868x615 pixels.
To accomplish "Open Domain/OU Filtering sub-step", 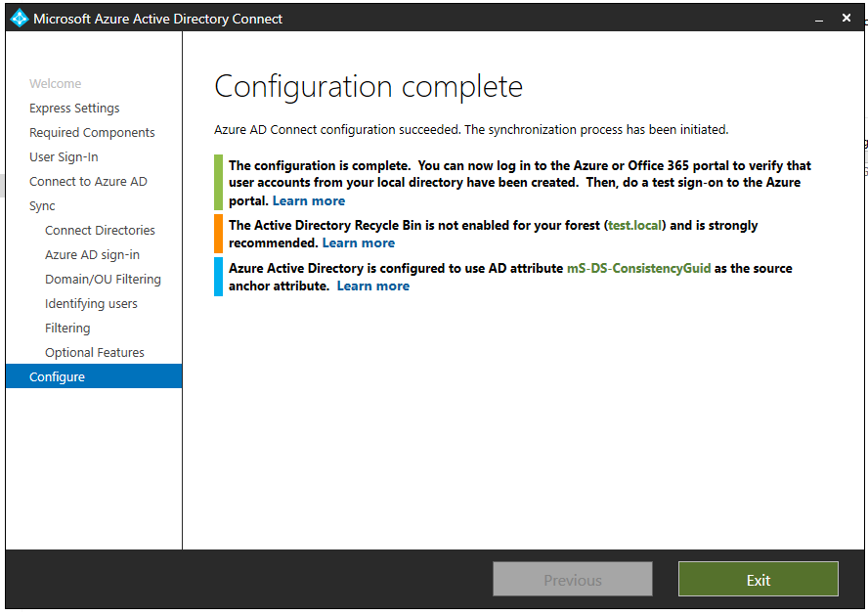I will (103, 279).
